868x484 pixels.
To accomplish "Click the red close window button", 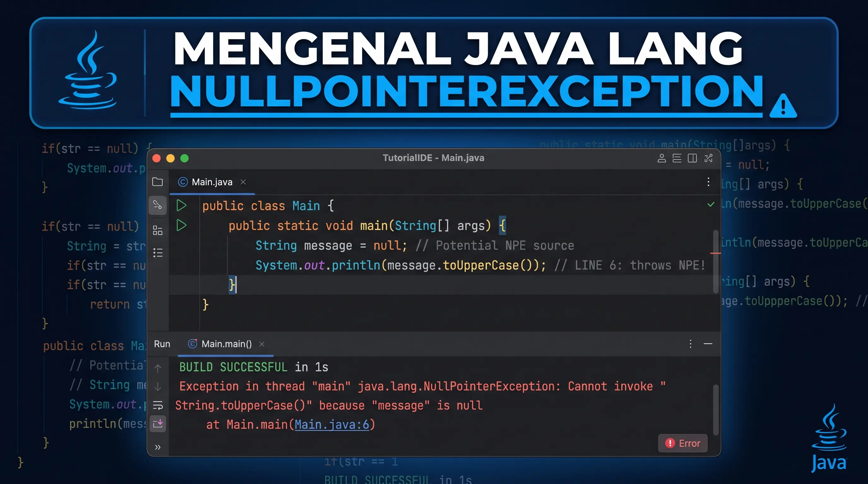I will coord(156,158).
